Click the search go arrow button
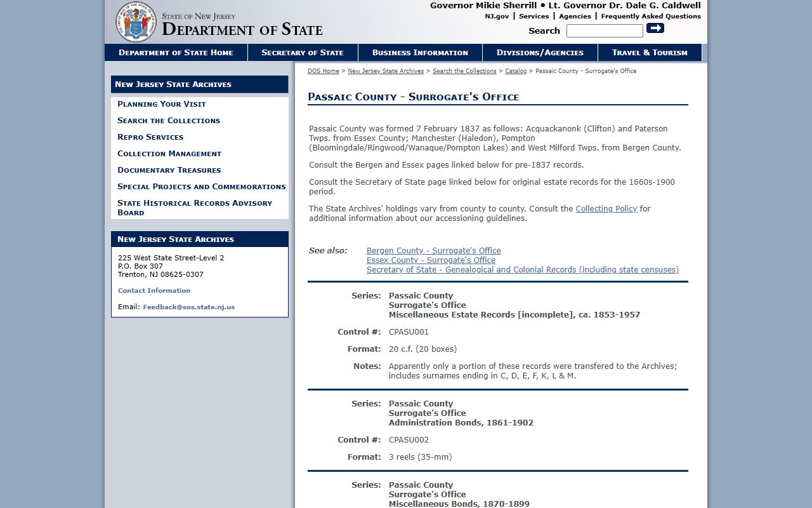Image resolution: width=812 pixels, height=508 pixels. 655,28
